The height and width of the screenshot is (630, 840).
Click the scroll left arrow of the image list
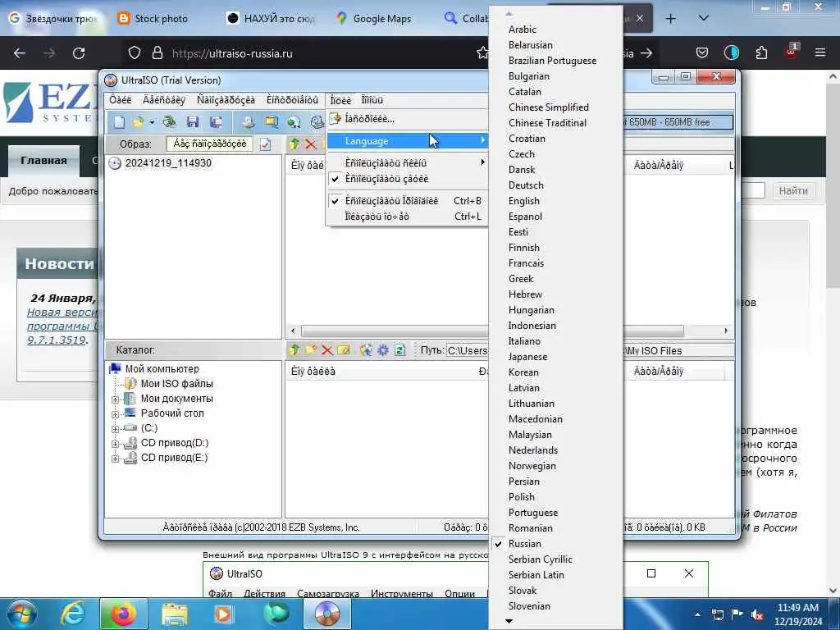point(293,331)
